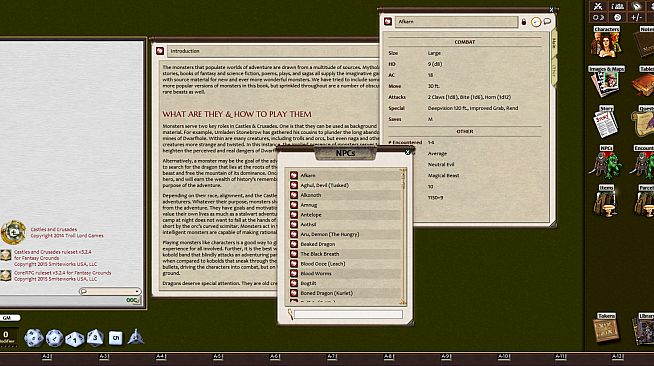Click the crossed-swords combat tracker icon
The width and height of the screenshot is (654, 366).
[x=599, y=6]
